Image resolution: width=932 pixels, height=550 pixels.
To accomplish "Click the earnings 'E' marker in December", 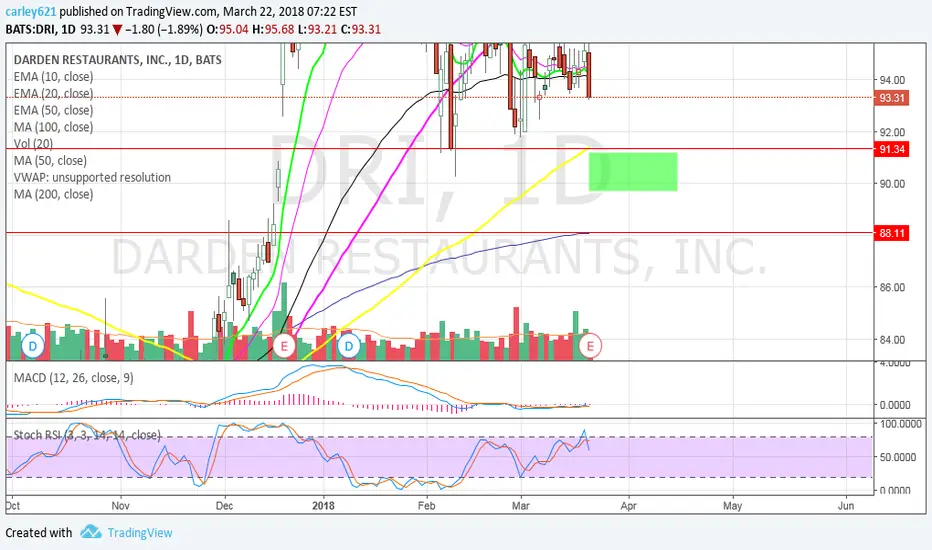I will [x=284, y=346].
